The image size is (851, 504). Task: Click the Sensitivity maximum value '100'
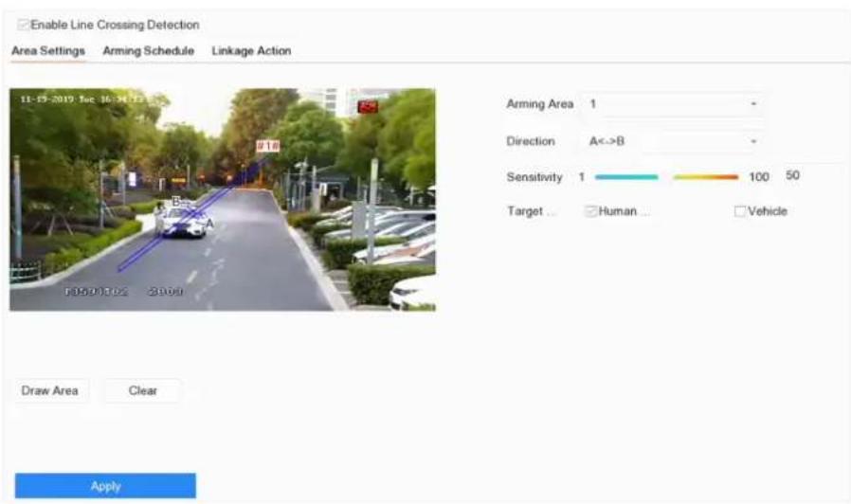pos(759,177)
